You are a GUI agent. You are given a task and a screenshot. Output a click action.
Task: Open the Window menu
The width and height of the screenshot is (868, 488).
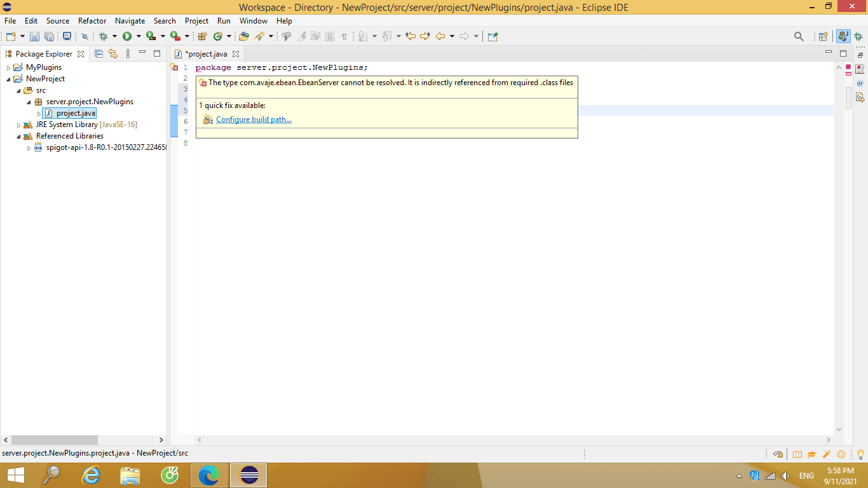pyautogui.click(x=254, y=21)
